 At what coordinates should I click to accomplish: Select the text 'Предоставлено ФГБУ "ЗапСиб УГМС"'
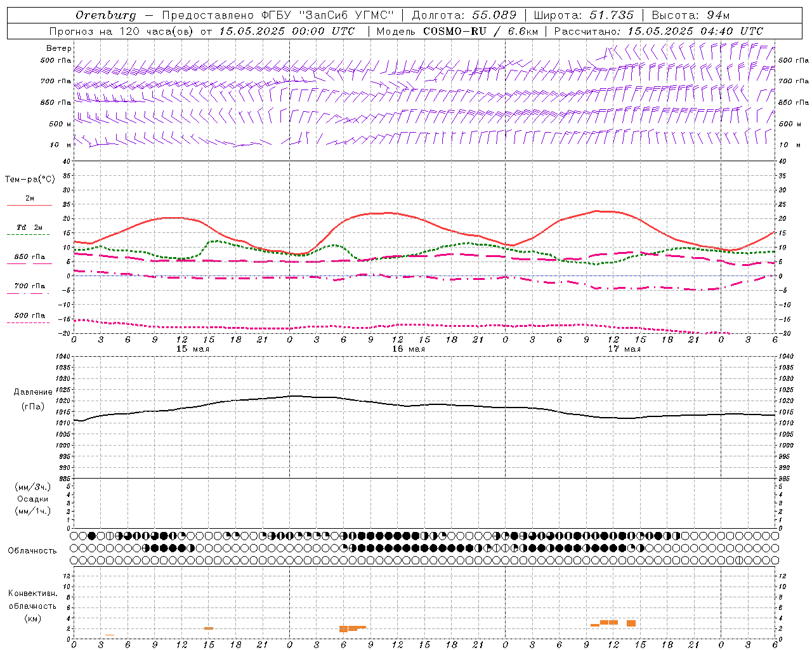(x=278, y=15)
